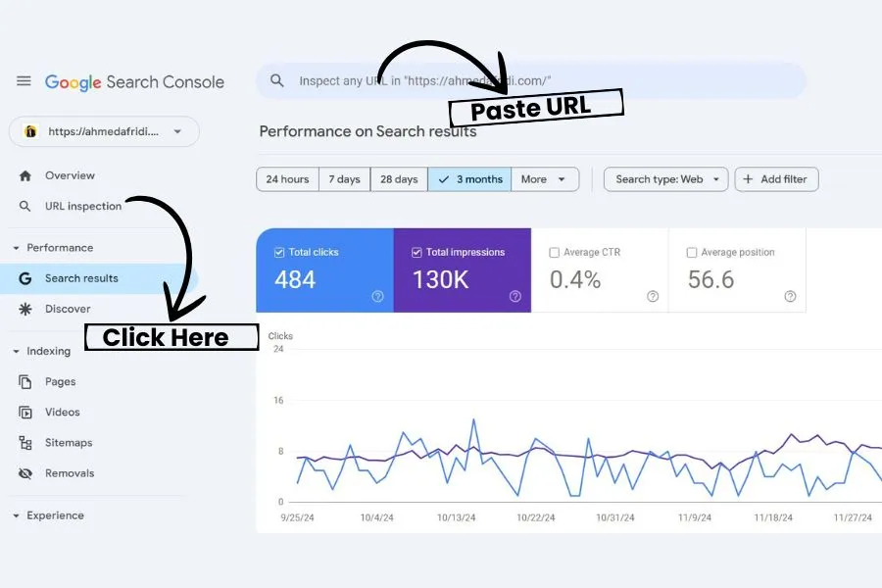The image size is (882, 588).
Task: Click help icon on Average position card
Action: (790, 297)
